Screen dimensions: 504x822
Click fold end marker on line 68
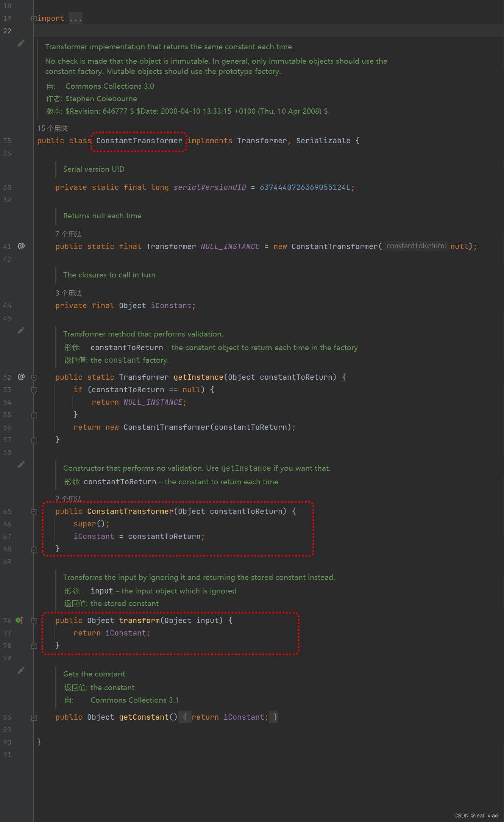pyautogui.click(x=34, y=549)
